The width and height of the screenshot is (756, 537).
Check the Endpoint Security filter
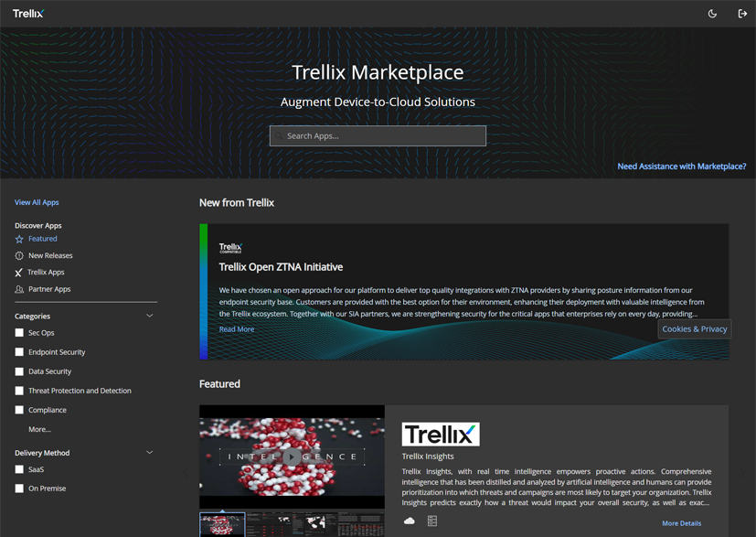[19, 352]
